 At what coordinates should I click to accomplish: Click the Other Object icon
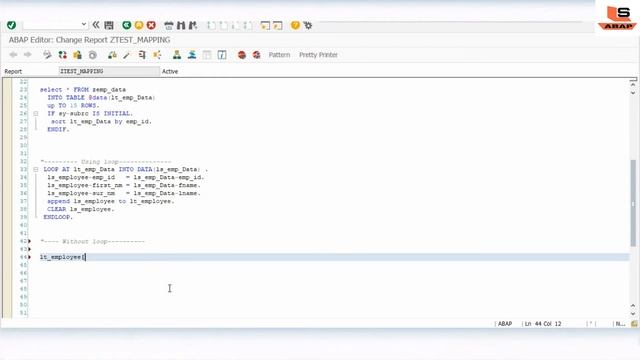coord(77,55)
